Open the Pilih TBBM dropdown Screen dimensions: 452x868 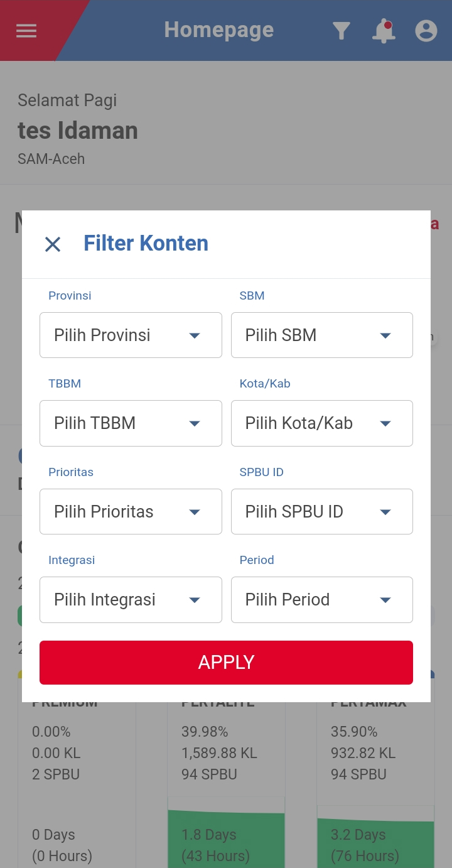coord(131,423)
